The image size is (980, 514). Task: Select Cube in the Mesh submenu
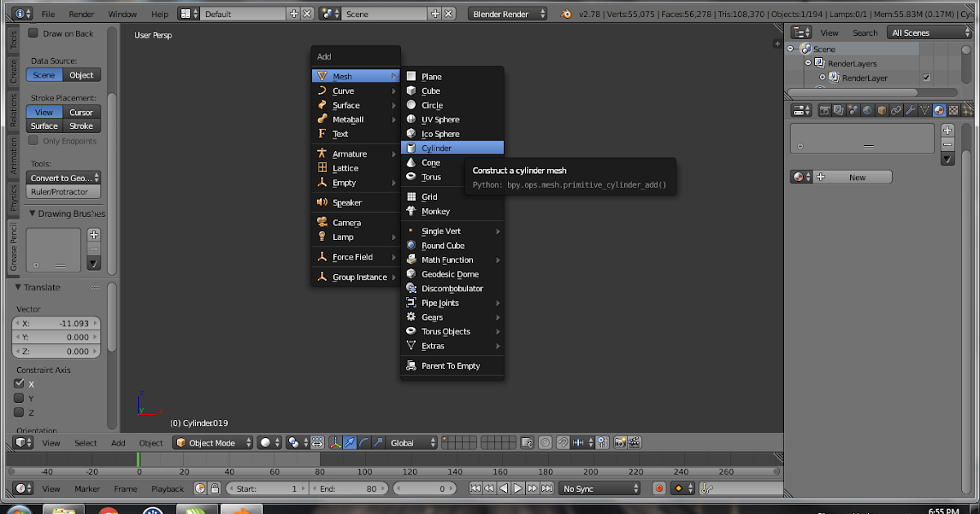(452, 91)
